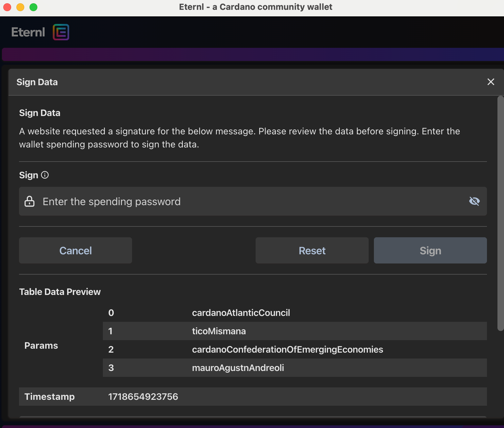Select the cardanoAtlanticCouncil param value
Image resolution: width=504 pixels, height=428 pixels.
pyautogui.click(x=241, y=313)
